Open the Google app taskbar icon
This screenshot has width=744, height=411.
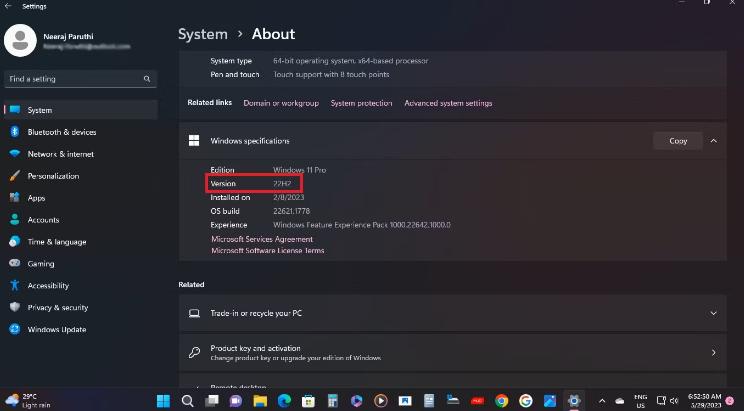click(526, 401)
